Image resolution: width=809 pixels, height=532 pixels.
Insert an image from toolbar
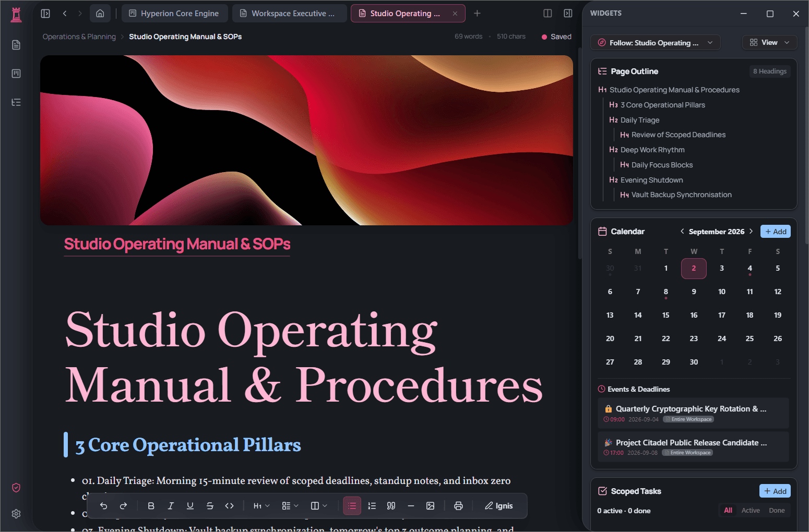click(x=430, y=506)
